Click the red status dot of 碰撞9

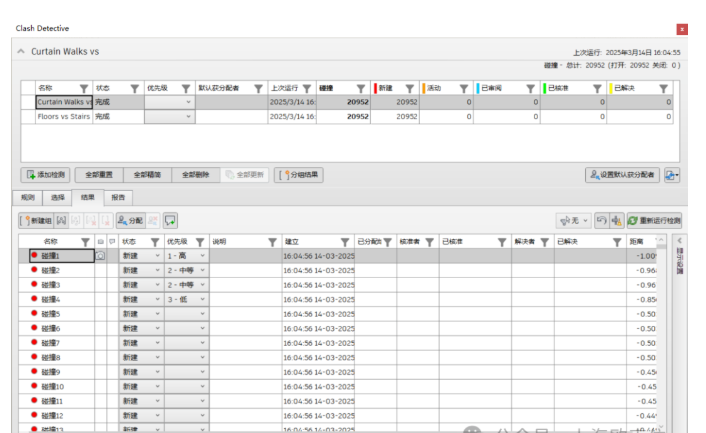pos(35,372)
